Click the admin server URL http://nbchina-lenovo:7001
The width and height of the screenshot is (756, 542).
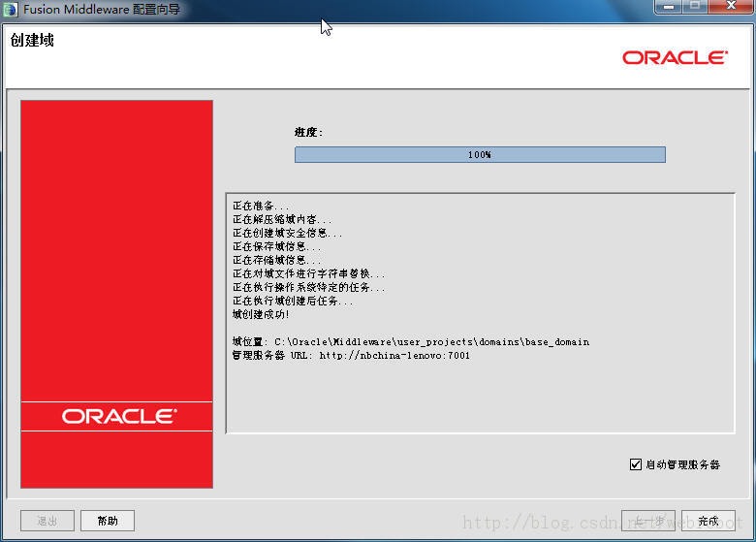pyautogui.click(x=394, y=356)
